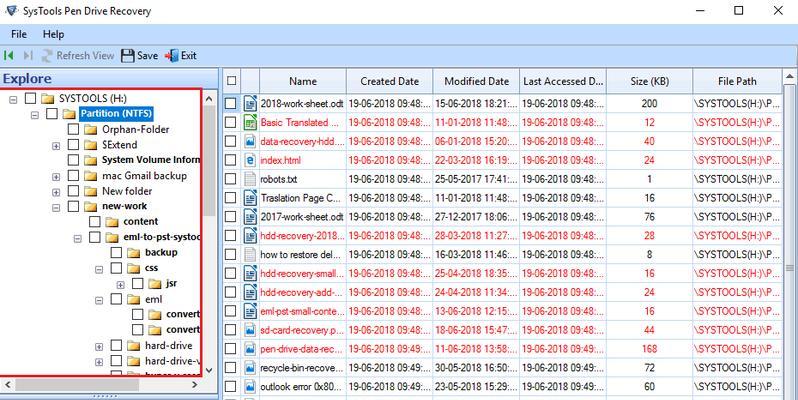Viewport: 798px width, 400px height.
Task: Expand the New folder node
Action: (56, 192)
